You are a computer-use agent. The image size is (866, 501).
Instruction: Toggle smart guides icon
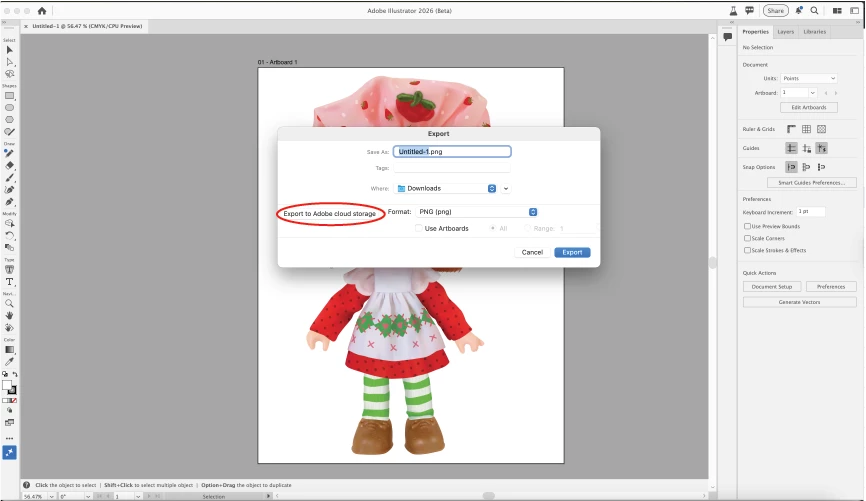point(822,148)
